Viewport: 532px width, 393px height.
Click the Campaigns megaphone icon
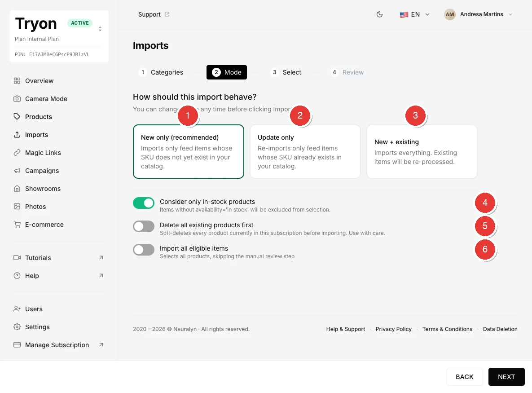pos(17,171)
